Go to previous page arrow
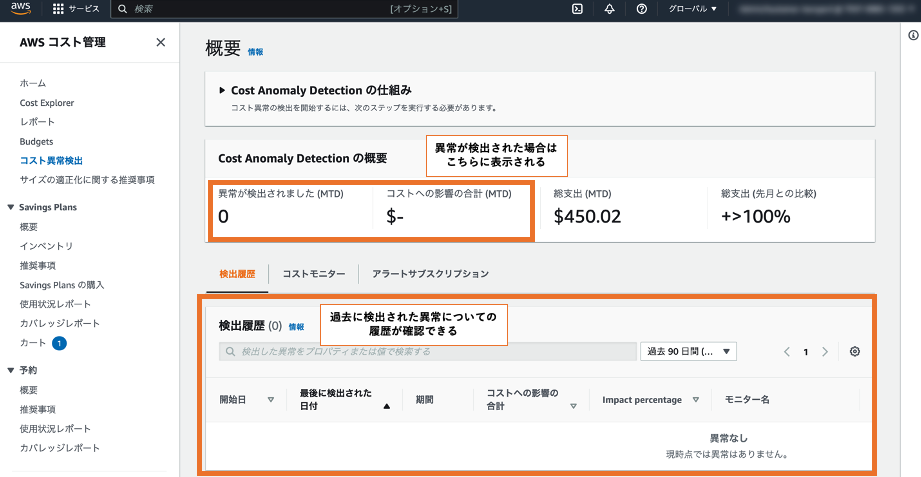The height and width of the screenshot is (477, 921). click(x=786, y=352)
